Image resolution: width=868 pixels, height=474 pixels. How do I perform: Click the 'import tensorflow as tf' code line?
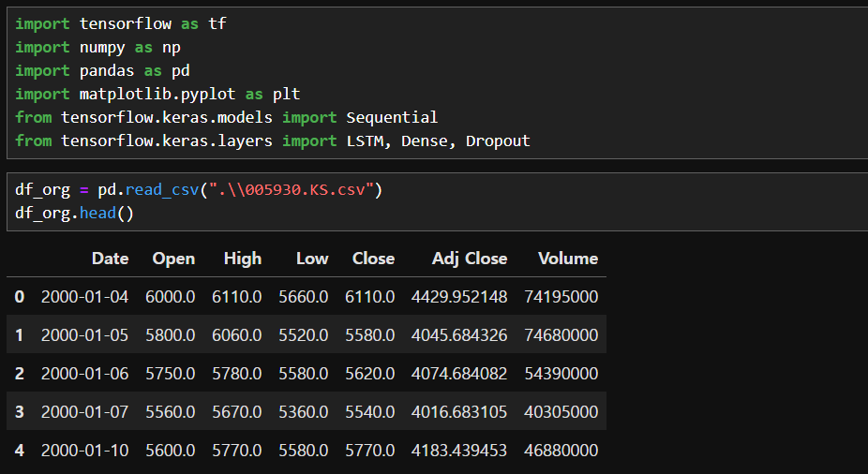[x=121, y=23]
